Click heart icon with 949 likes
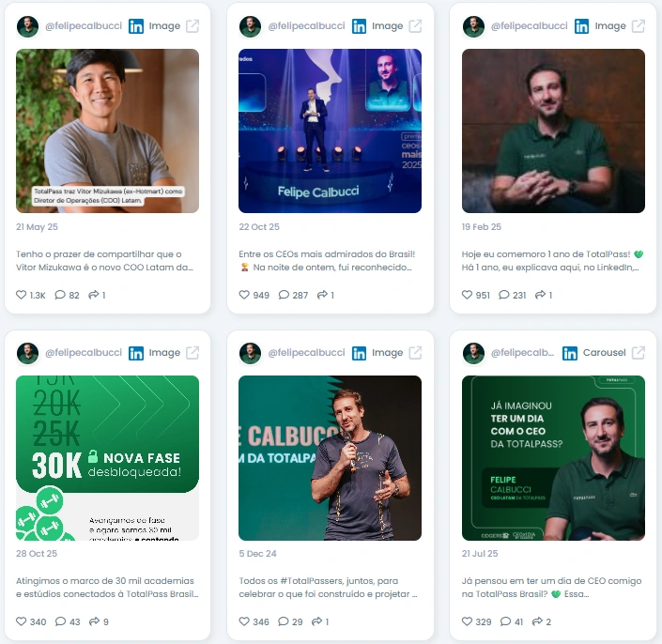 coord(244,295)
